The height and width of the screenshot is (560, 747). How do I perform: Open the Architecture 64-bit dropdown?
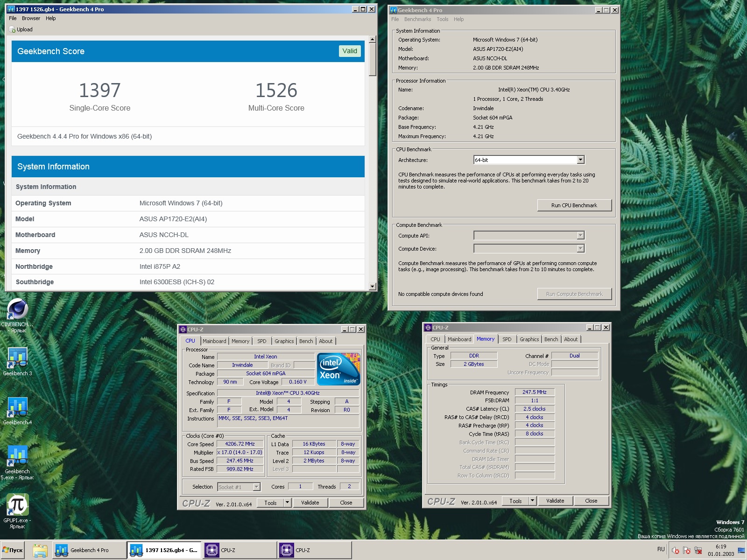point(580,160)
